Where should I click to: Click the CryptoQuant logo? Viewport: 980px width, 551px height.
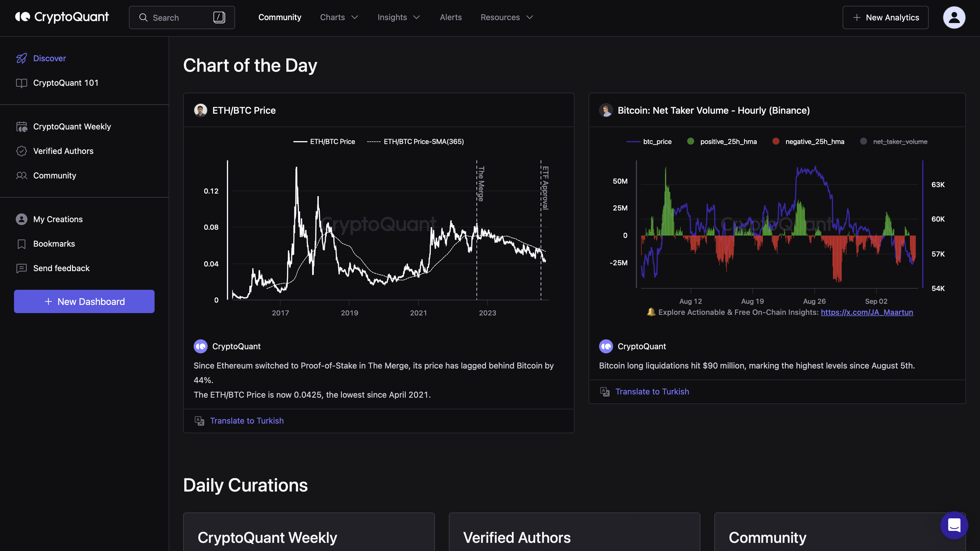62,17
